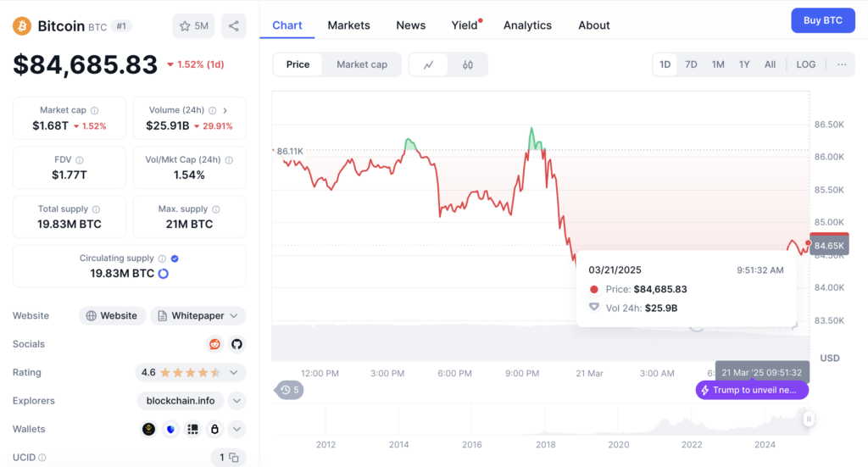868x467 pixels.
Task: Open Volume (24h) details arrow
Action: coord(225,110)
